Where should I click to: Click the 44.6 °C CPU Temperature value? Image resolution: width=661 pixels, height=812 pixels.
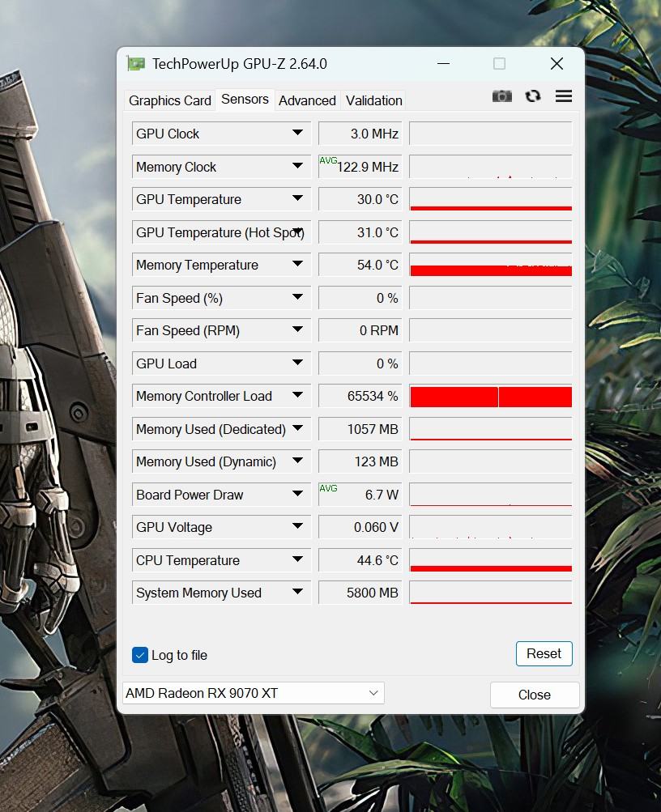[360, 560]
